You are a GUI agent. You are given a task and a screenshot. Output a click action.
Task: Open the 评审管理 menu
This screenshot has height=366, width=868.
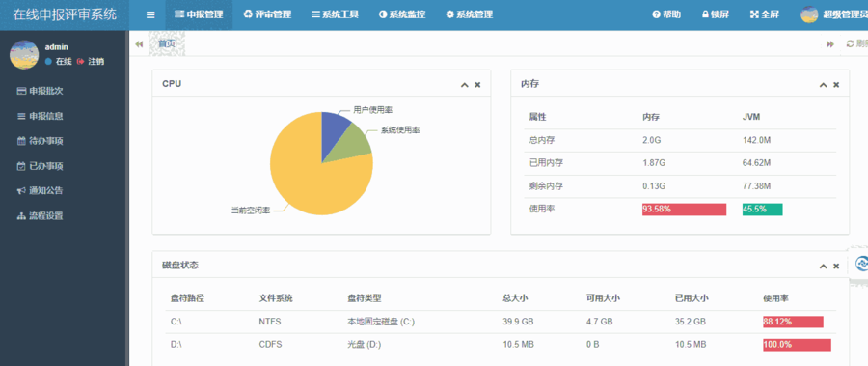click(267, 15)
